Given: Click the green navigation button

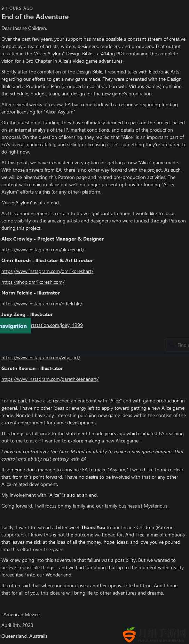Looking at the screenshot, I should 15,326.
